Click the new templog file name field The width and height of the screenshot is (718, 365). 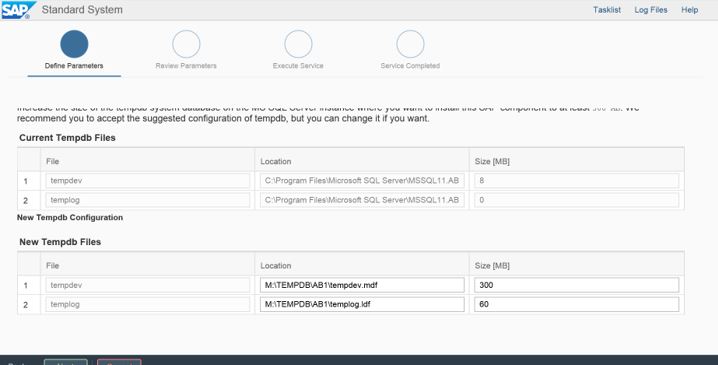[x=147, y=304]
